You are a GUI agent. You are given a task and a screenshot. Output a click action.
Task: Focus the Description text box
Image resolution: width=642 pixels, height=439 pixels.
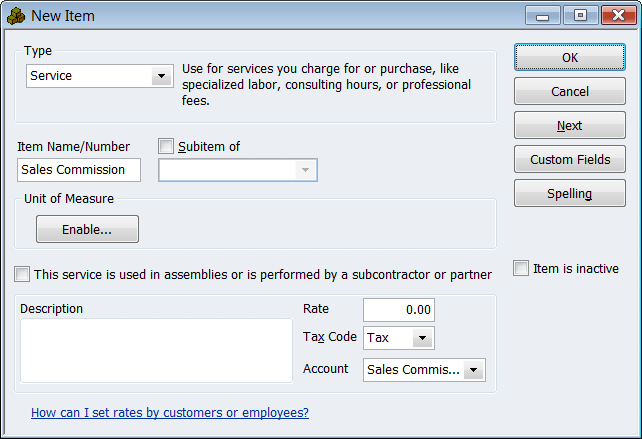tap(155, 350)
